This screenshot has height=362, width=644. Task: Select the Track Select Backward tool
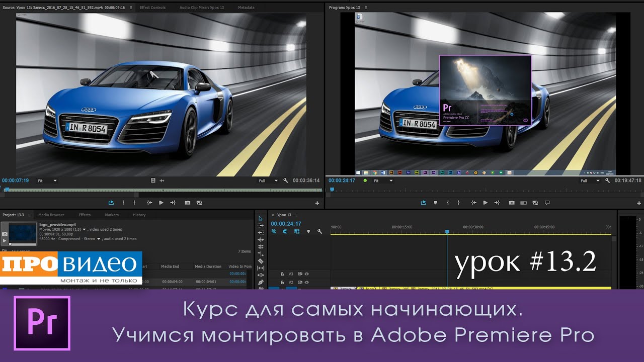[x=261, y=232]
